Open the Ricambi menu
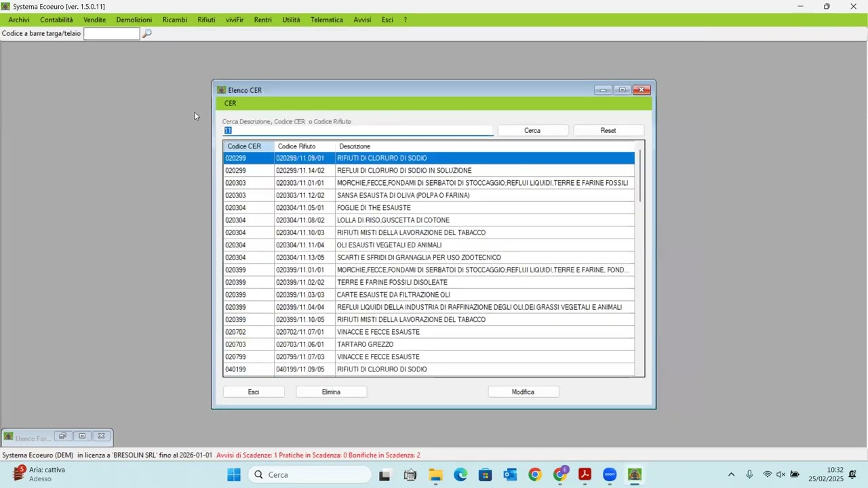The width and height of the screenshot is (868, 488). point(174,20)
